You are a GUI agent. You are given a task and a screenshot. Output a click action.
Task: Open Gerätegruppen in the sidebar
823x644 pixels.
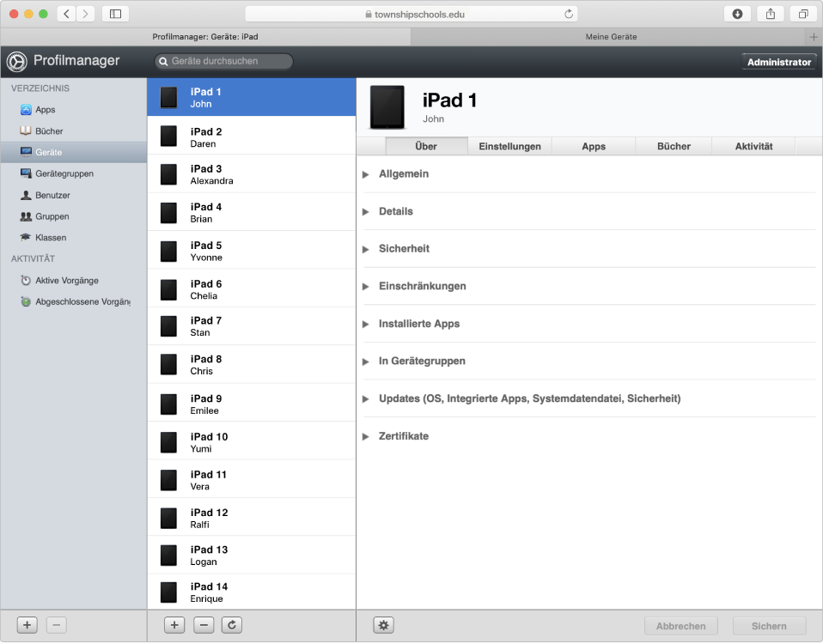[74, 173]
